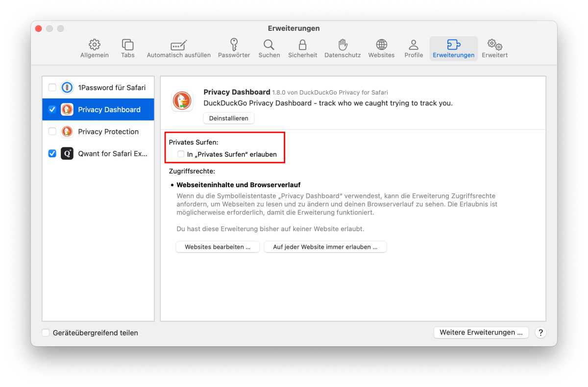This screenshot has height=387, width=588.
Task: Open the Erweitert gears pane
Action: point(494,49)
